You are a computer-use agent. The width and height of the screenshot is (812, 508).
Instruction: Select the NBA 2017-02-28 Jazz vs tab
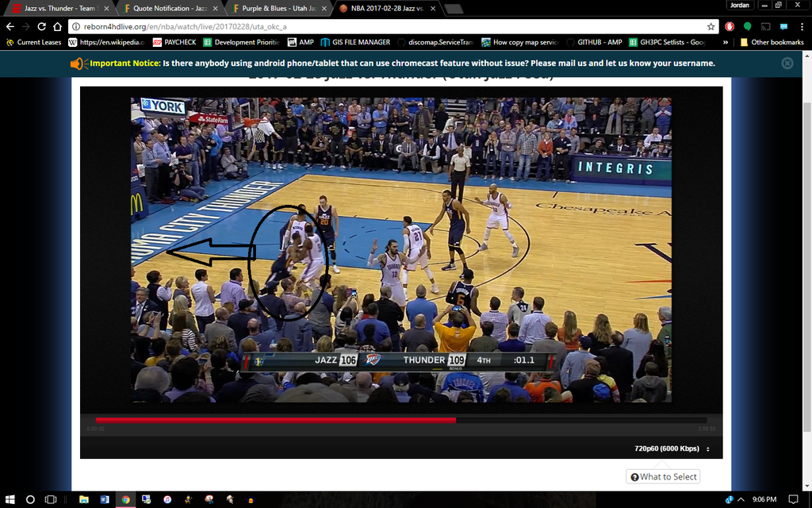(x=387, y=8)
